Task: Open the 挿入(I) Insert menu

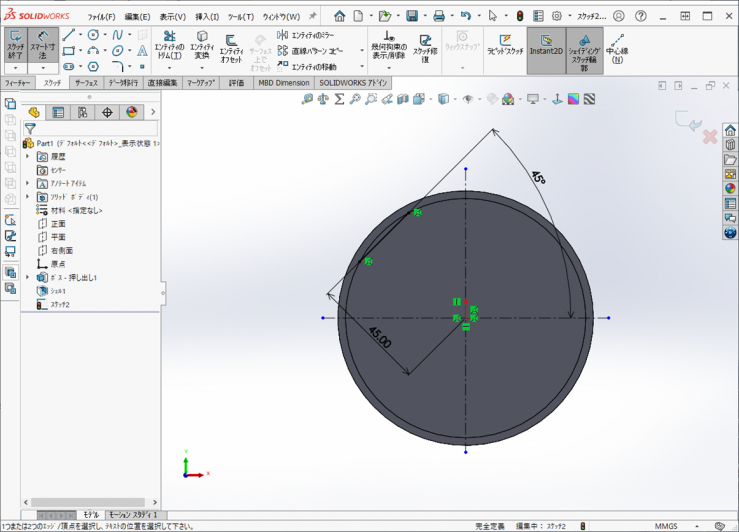Action: pos(207,17)
